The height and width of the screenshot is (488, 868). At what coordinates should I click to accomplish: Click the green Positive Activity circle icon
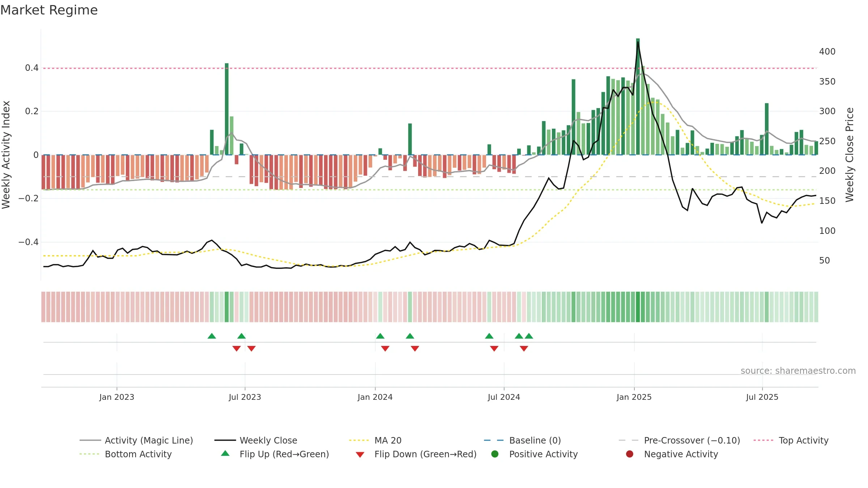(x=495, y=454)
